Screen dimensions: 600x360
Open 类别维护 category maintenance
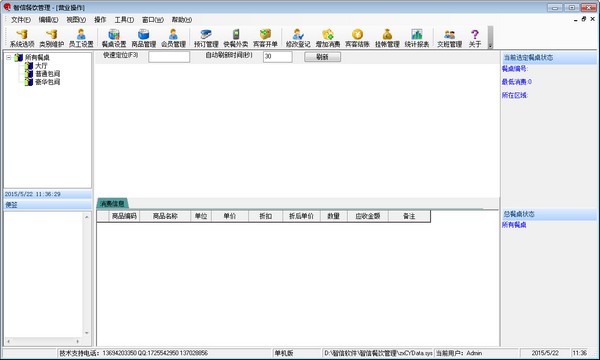(52, 38)
